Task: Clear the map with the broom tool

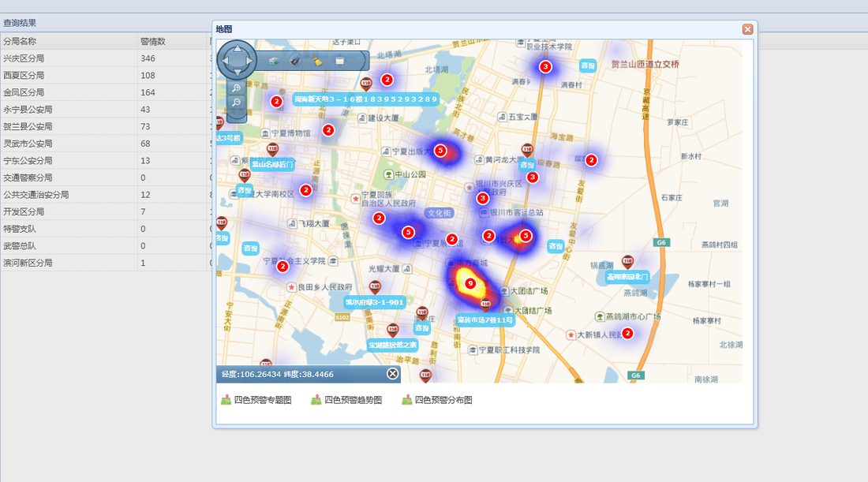Action: pyautogui.click(x=317, y=61)
